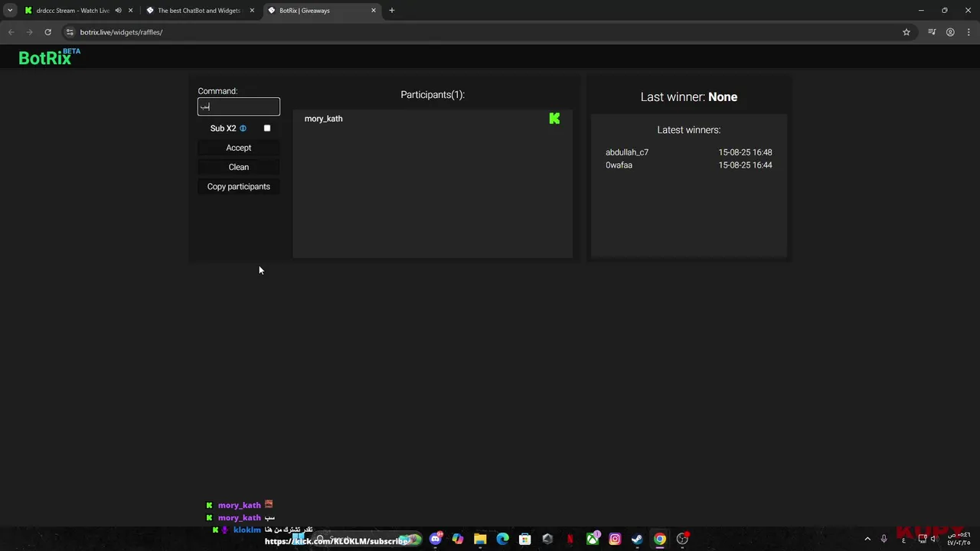This screenshot has height=551, width=980.
Task: Open Instagram from the taskbar
Action: coord(615,539)
